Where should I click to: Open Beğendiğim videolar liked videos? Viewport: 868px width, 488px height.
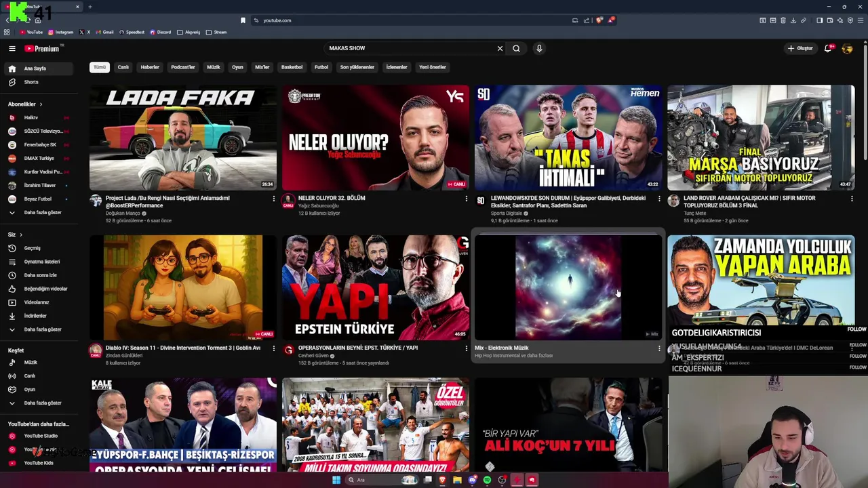coord(40,289)
